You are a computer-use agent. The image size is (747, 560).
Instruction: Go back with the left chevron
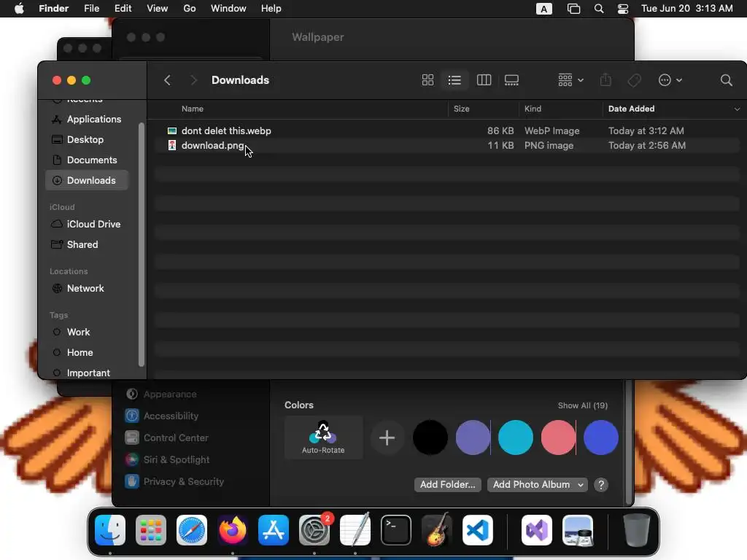click(167, 80)
